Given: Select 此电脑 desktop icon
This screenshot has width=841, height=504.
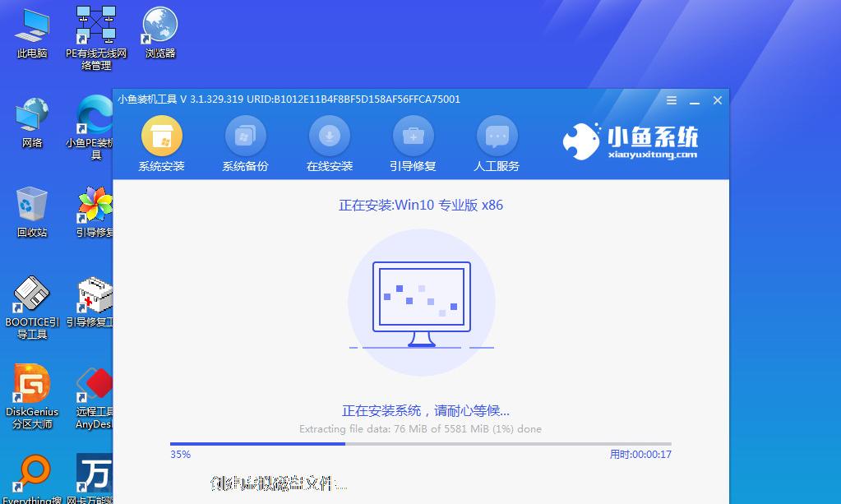Looking at the screenshot, I should 31,33.
